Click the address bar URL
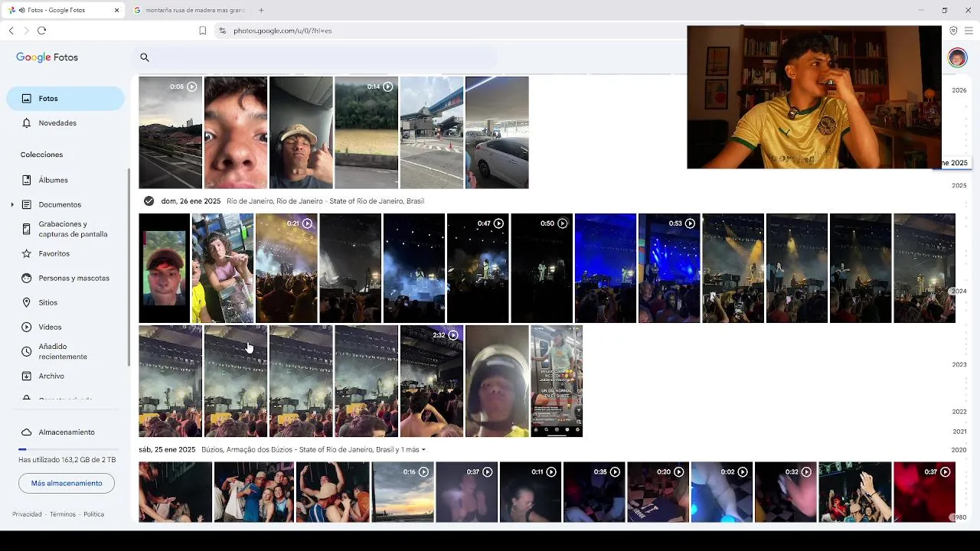Viewport: 980px width, 551px height. click(x=283, y=31)
